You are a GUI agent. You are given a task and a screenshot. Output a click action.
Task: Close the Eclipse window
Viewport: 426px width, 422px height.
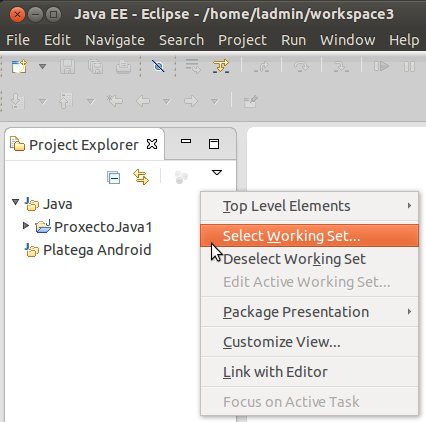(x=17, y=15)
